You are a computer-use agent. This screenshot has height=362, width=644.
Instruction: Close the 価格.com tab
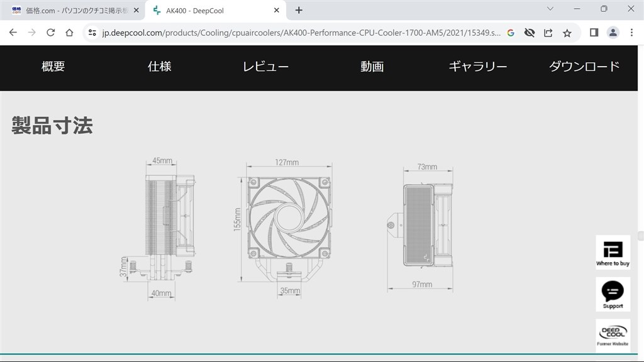coord(136,10)
